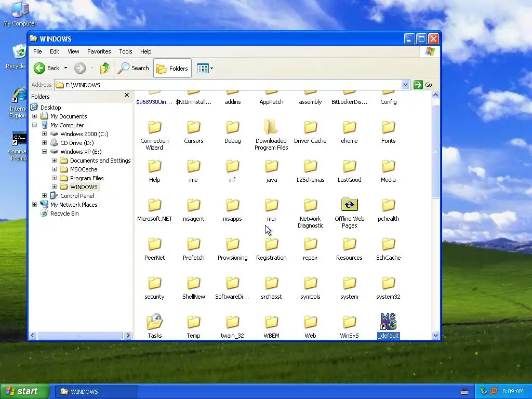The image size is (532, 399).
Task: Expand Control Panel tree node
Action: tap(45, 195)
